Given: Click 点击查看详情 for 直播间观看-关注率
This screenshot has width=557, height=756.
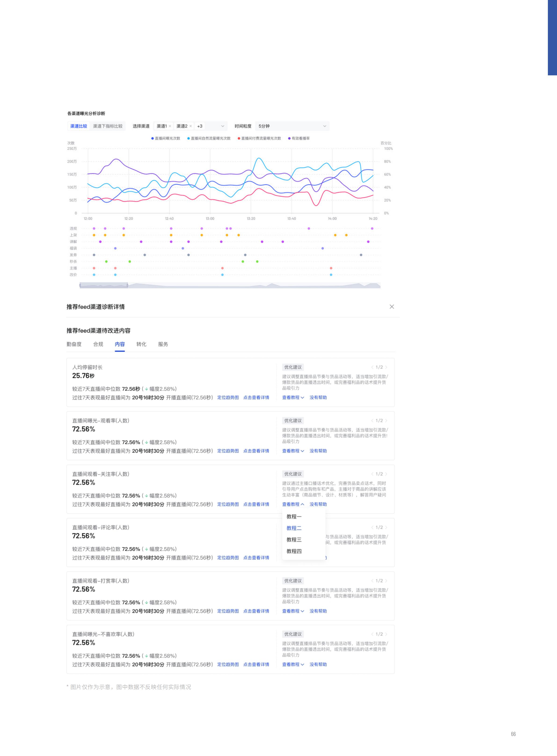Looking at the screenshot, I should [x=256, y=504].
